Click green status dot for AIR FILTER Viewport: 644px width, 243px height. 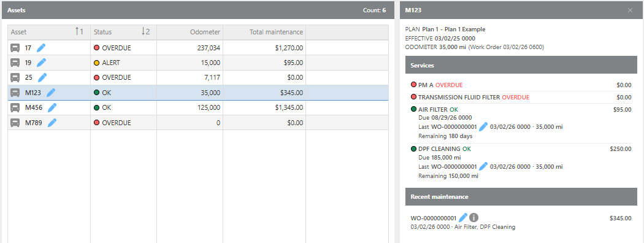click(413, 109)
